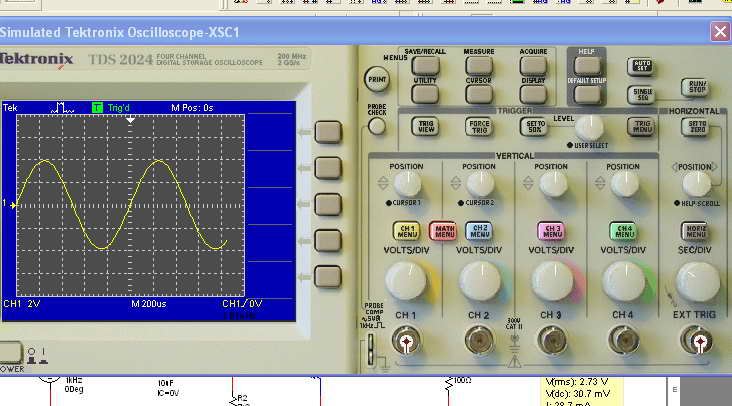Open the TRIG MENU button

(x=641, y=126)
